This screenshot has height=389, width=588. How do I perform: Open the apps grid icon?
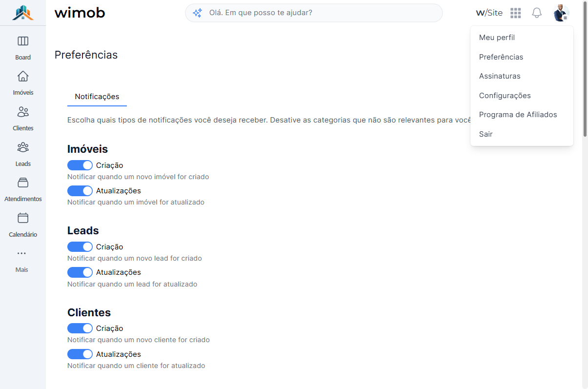click(516, 13)
